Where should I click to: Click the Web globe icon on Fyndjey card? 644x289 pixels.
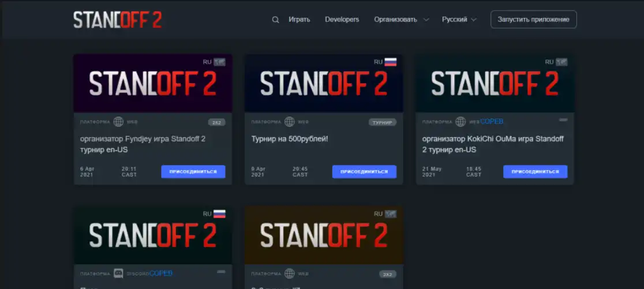pos(118,122)
